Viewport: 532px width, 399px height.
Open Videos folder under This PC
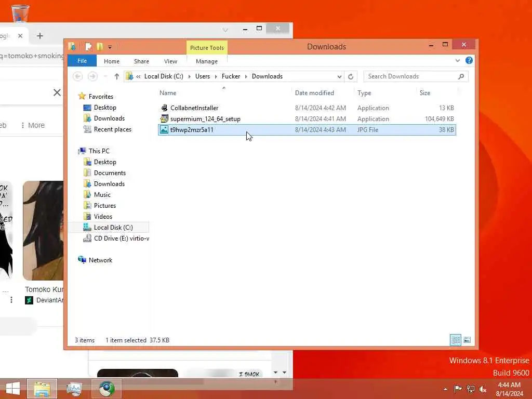click(x=103, y=217)
